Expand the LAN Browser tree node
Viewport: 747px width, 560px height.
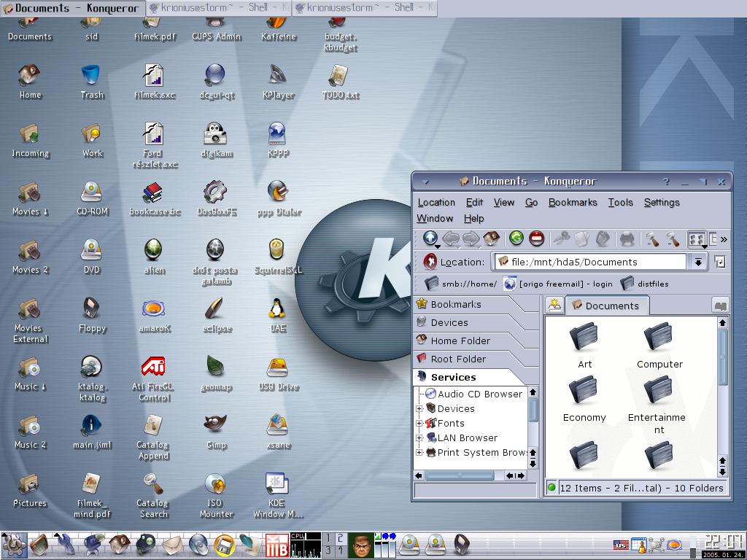click(x=419, y=438)
